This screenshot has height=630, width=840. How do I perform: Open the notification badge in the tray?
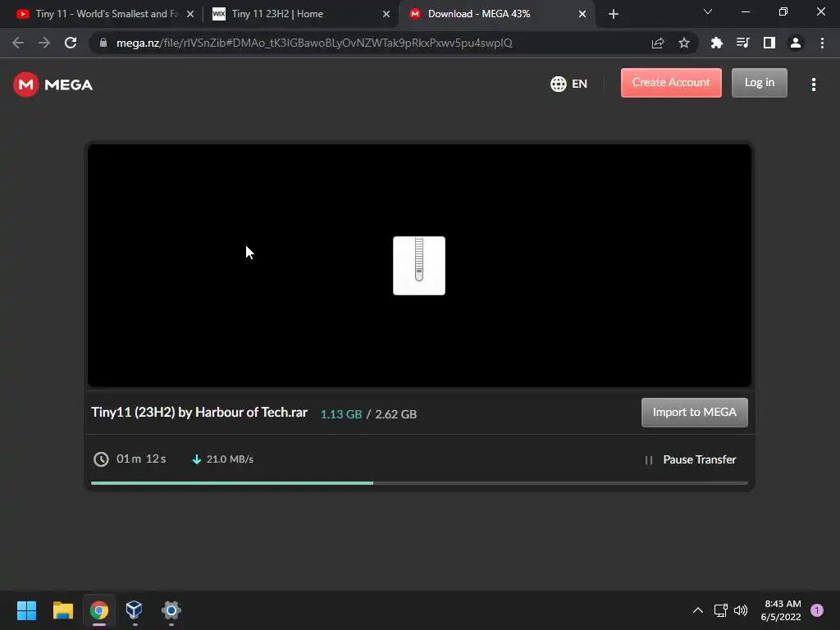(816, 610)
